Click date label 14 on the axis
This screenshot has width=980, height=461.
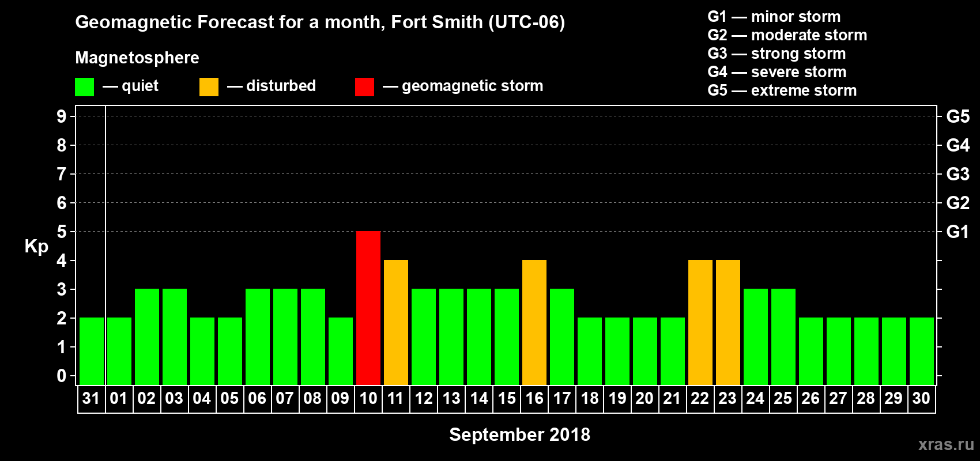(x=478, y=398)
